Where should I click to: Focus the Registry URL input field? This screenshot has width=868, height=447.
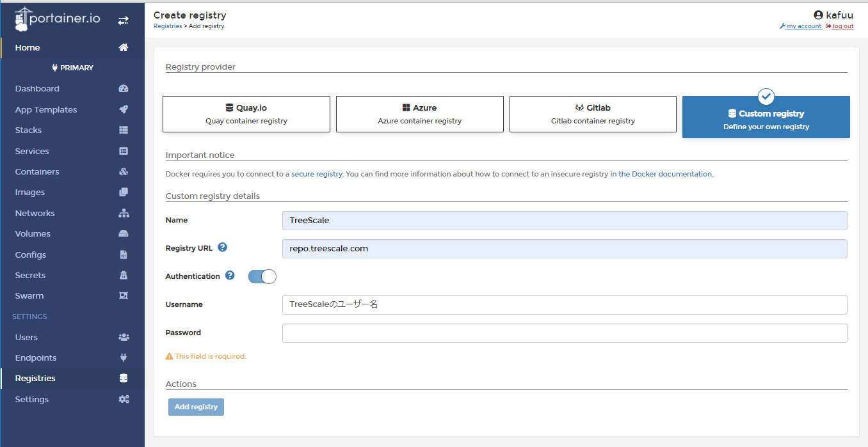565,249
